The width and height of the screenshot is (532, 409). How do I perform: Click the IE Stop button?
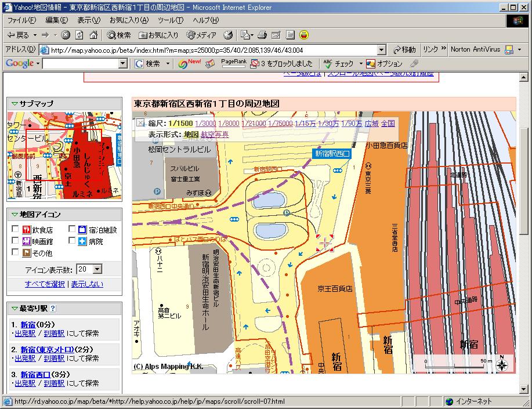pyautogui.click(x=66, y=35)
